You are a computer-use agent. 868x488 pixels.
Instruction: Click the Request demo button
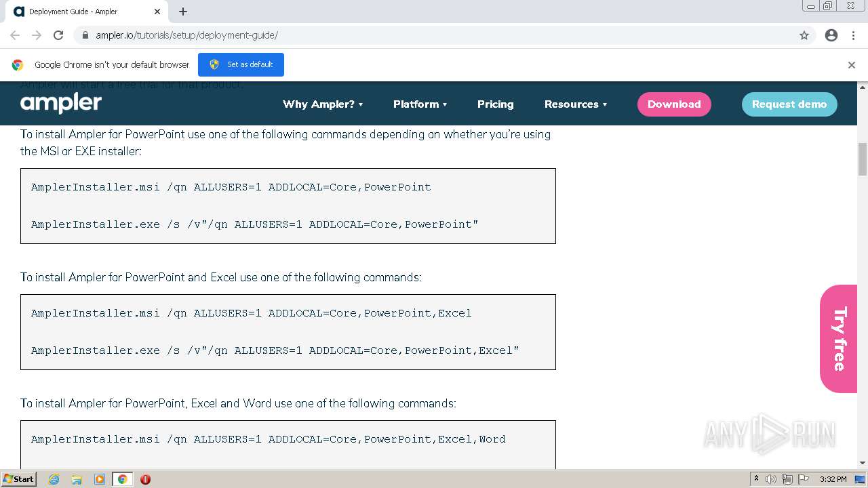click(x=789, y=104)
